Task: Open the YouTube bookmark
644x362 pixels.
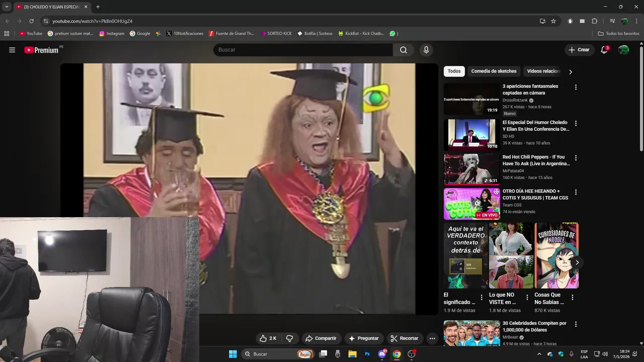Action: (31, 34)
